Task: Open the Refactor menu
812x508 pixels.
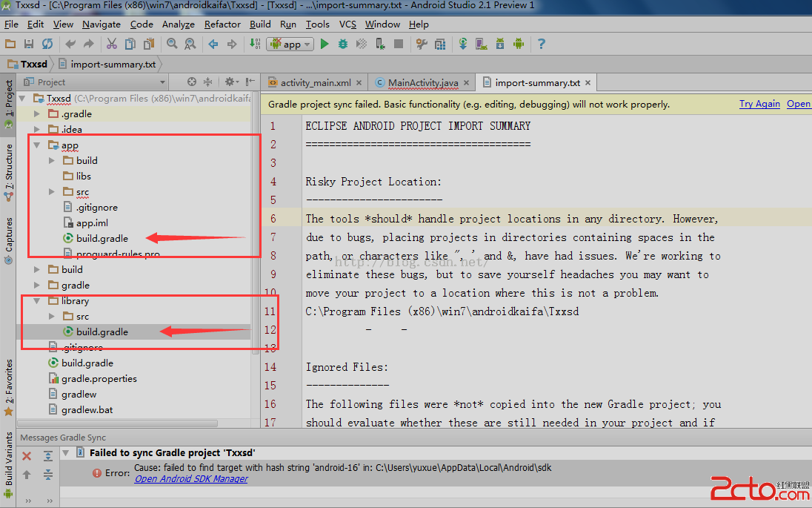Action: 222,24
